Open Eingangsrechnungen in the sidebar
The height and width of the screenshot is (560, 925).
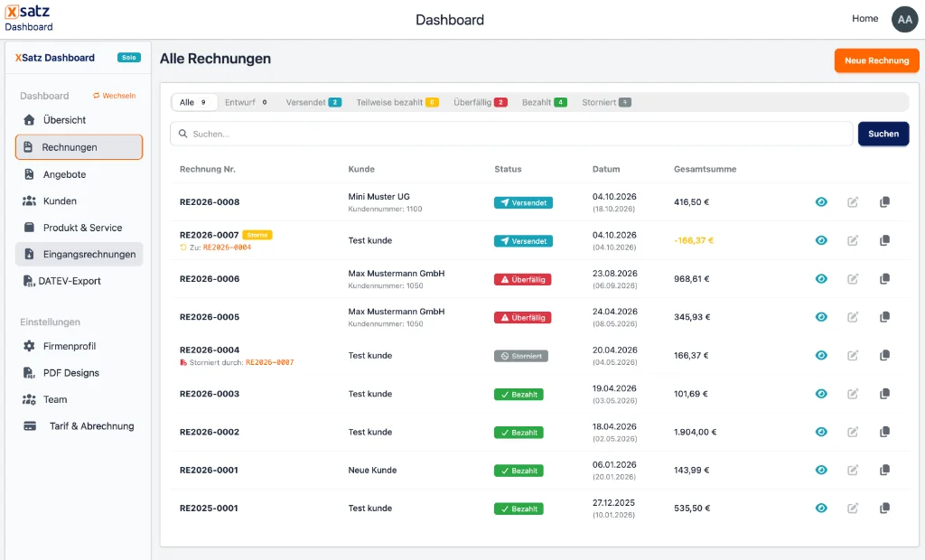click(x=79, y=255)
